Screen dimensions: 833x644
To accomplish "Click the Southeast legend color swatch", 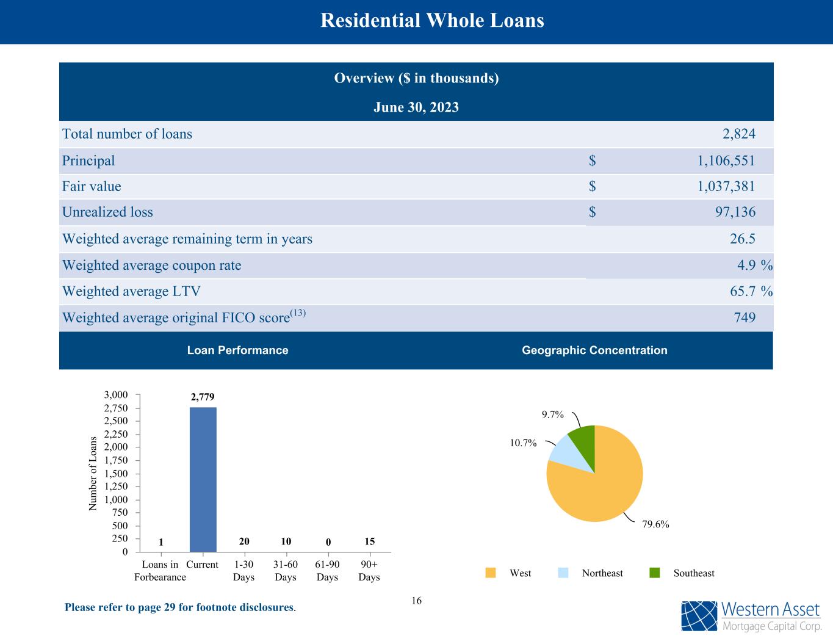I will click(654, 573).
